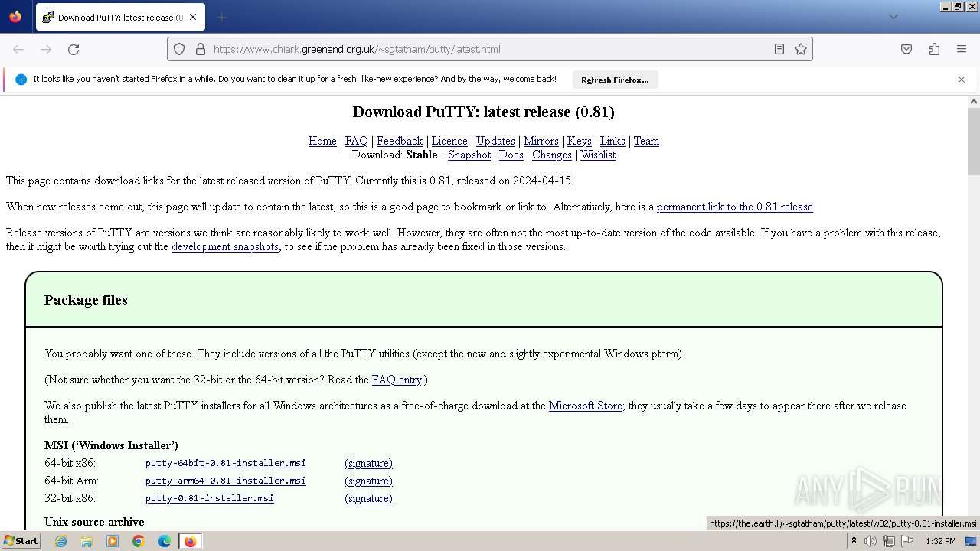Click the Firefox logo in title bar

[15, 16]
